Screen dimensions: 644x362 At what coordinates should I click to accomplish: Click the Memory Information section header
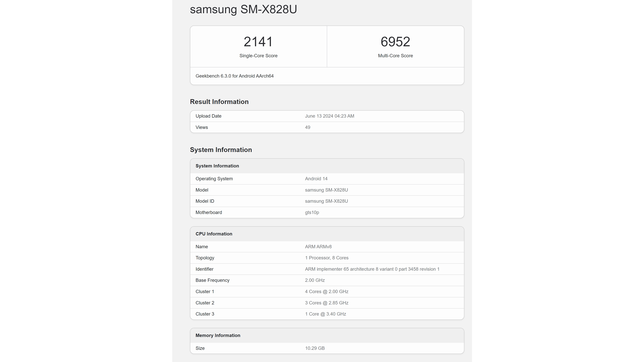click(x=217, y=335)
